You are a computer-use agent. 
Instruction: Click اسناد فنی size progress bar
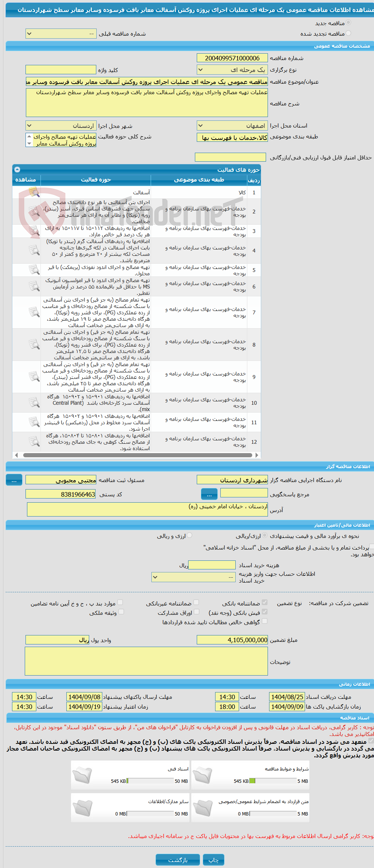tap(150, 781)
